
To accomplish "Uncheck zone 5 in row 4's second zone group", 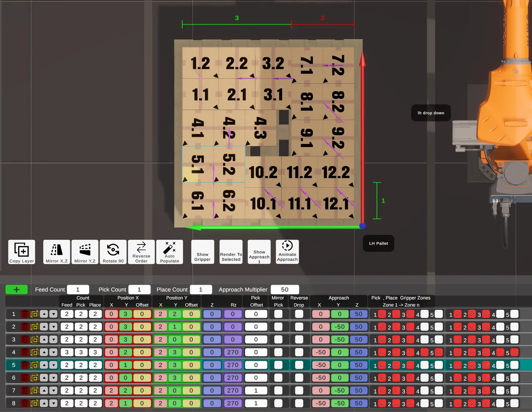I will (515, 352).
